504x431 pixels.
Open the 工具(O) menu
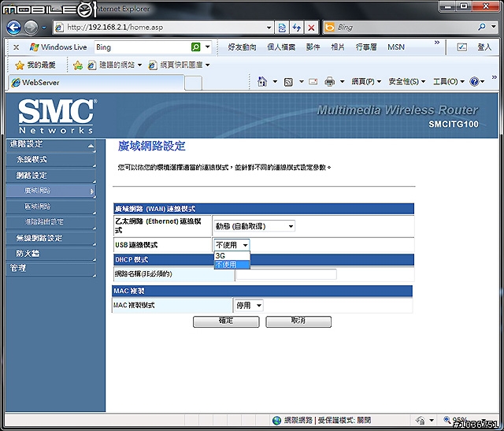449,82
